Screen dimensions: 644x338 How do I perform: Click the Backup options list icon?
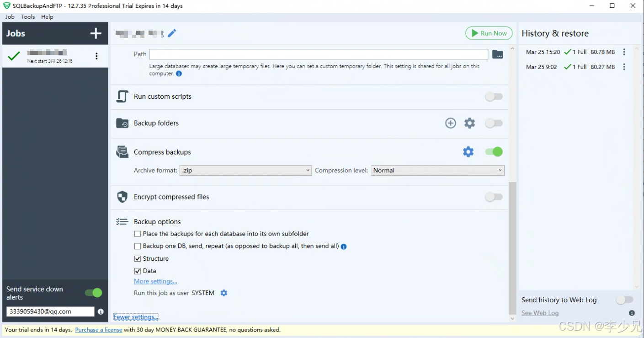click(x=122, y=222)
